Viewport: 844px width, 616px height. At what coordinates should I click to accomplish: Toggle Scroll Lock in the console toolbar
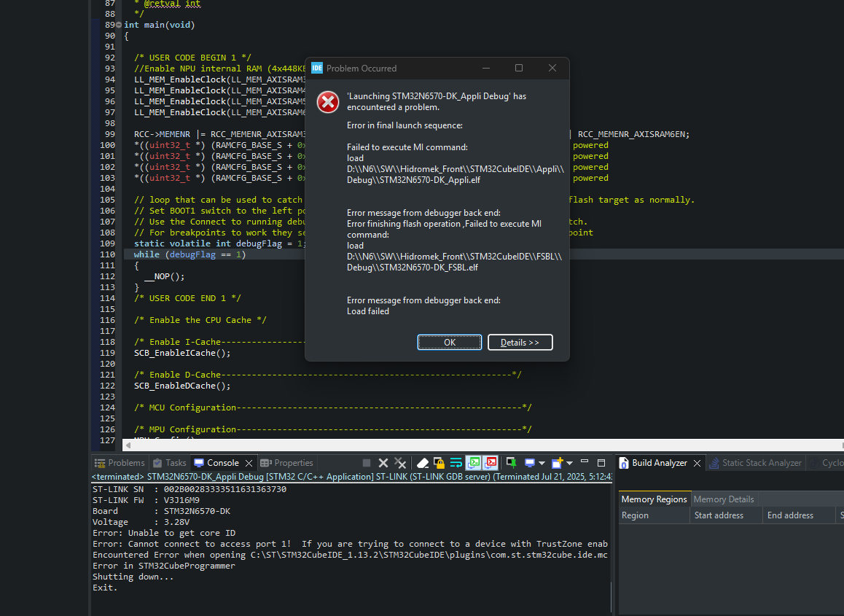point(439,463)
